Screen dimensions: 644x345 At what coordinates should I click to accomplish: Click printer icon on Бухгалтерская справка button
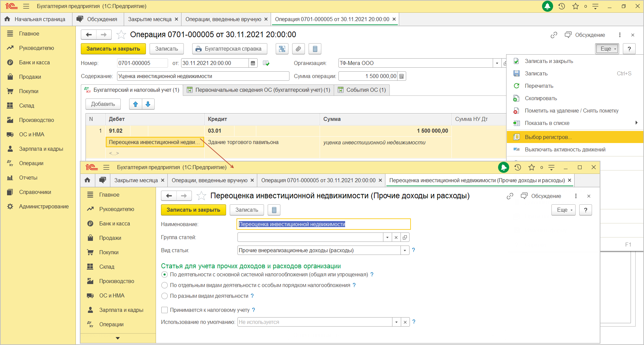tap(199, 49)
